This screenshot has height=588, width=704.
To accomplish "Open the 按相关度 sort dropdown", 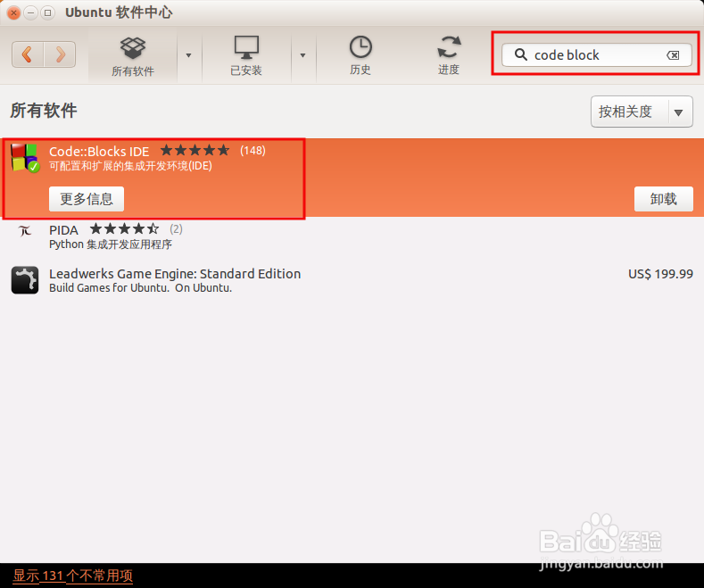I will [x=642, y=112].
